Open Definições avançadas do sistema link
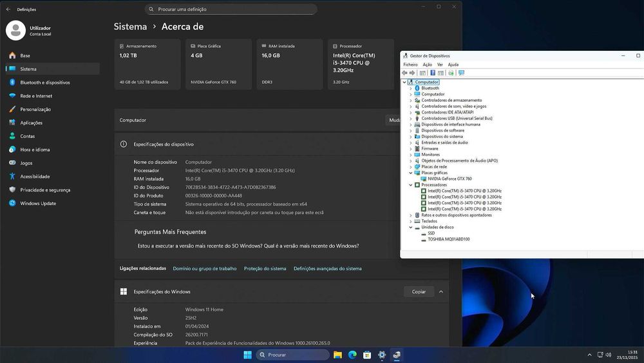This screenshot has height=363, width=644. 328,268
